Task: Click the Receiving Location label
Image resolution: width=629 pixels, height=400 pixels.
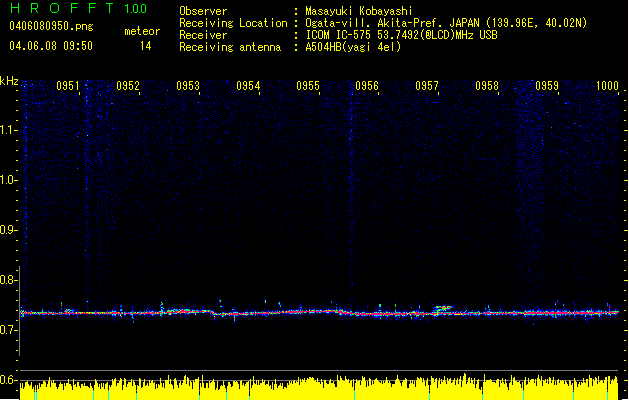Action: pyautogui.click(x=233, y=23)
